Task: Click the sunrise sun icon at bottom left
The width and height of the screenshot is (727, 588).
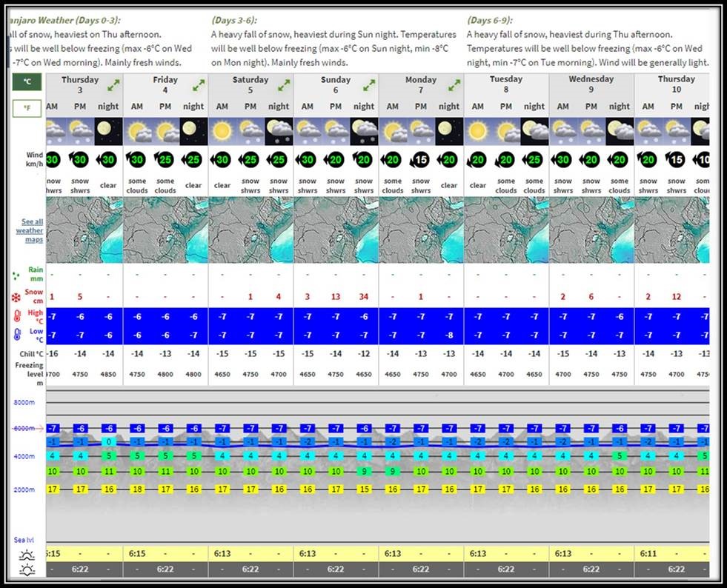Action: [x=27, y=553]
